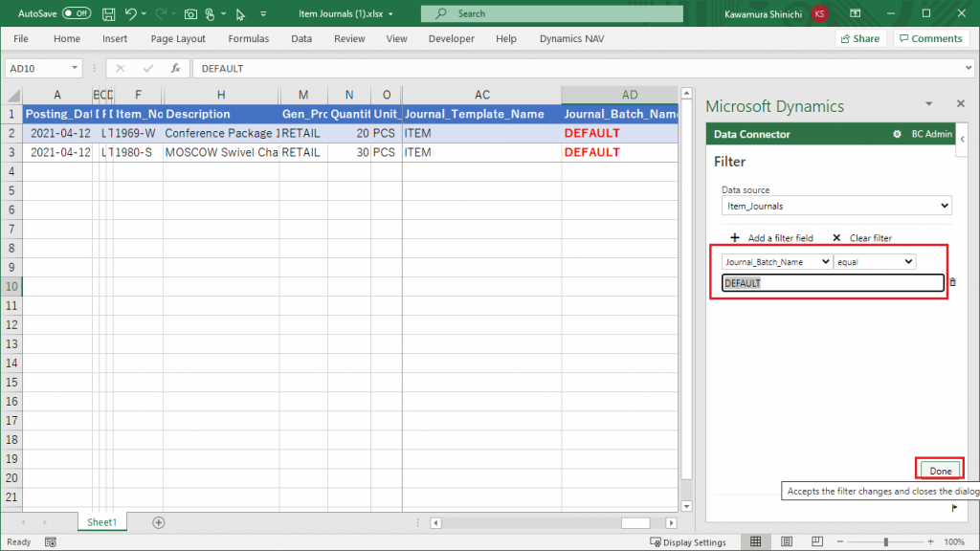Switch to the Data tab
Viewport: 980px width, 551px height.
pyautogui.click(x=301, y=38)
